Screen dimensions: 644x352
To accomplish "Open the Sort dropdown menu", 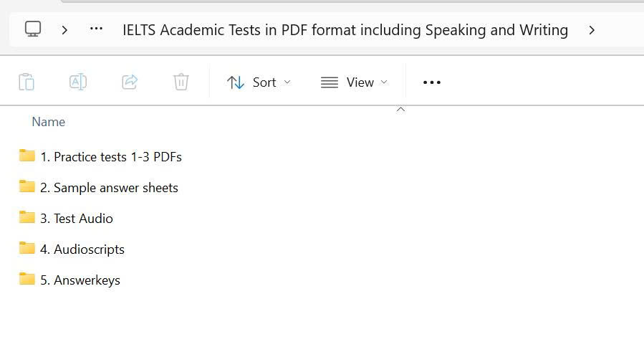I will [259, 82].
